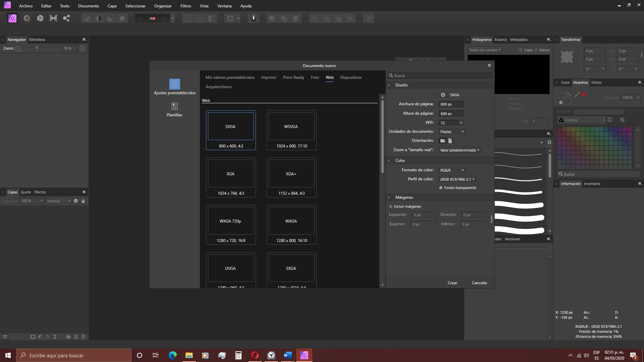Open the PPP dropdown
644x362 pixels.
pyautogui.click(x=461, y=123)
